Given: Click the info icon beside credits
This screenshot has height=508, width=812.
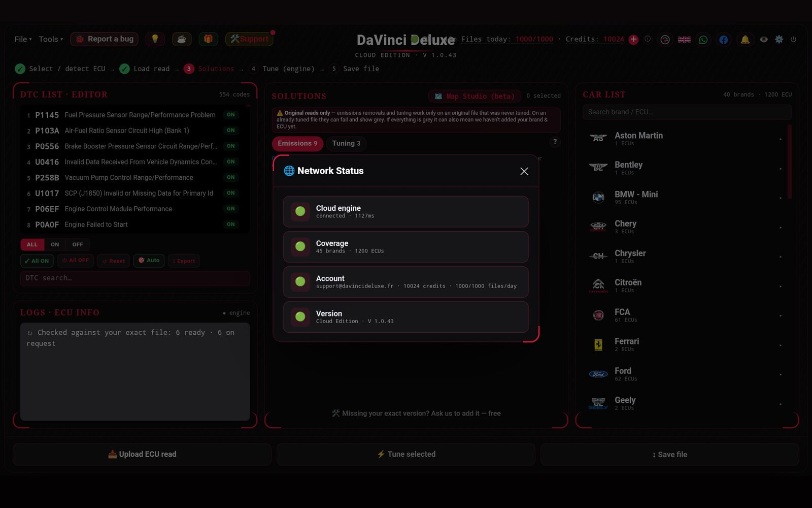Looking at the screenshot, I should pyautogui.click(x=648, y=39).
